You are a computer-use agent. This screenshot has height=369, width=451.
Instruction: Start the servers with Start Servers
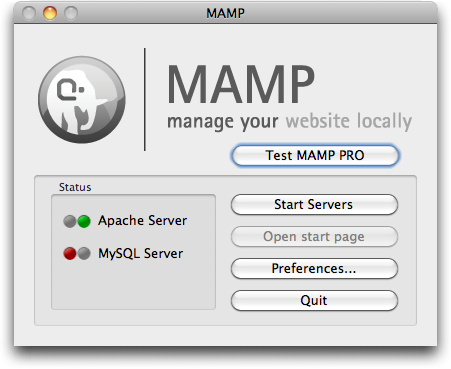314,204
